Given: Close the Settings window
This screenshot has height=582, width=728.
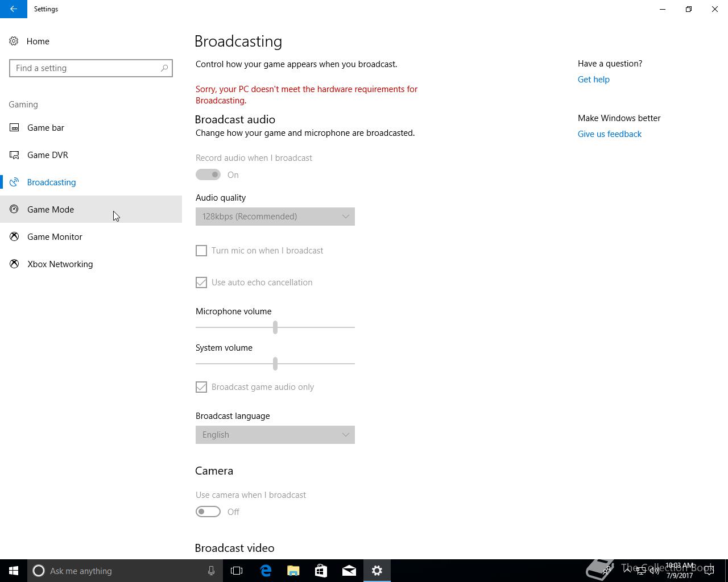Looking at the screenshot, I should pos(715,9).
